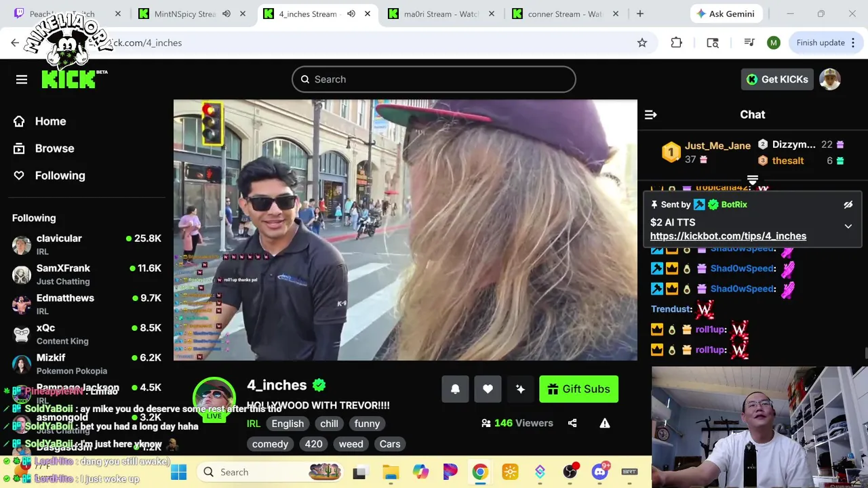Hide the pinned BotRix message
This screenshot has width=868, height=488.
(x=848, y=205)
